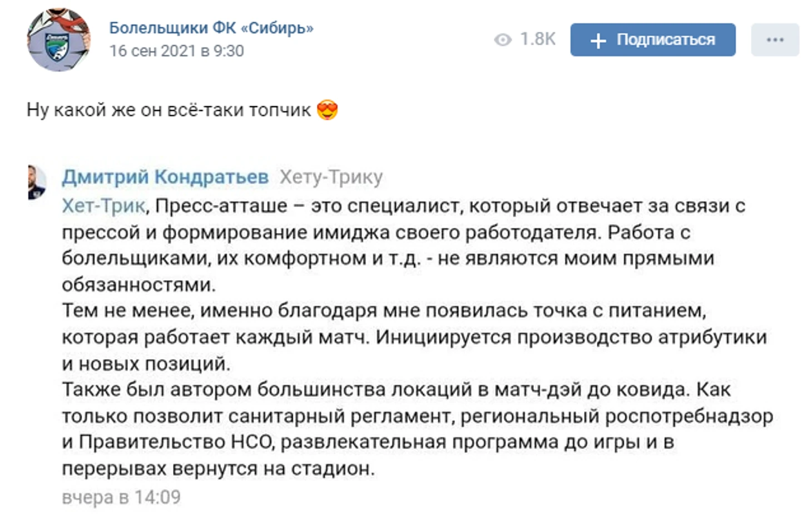812x521 pixels.
Task: Click the club shield logo in the group avatar
Action: pyautogui.click(x=57, y=47)
